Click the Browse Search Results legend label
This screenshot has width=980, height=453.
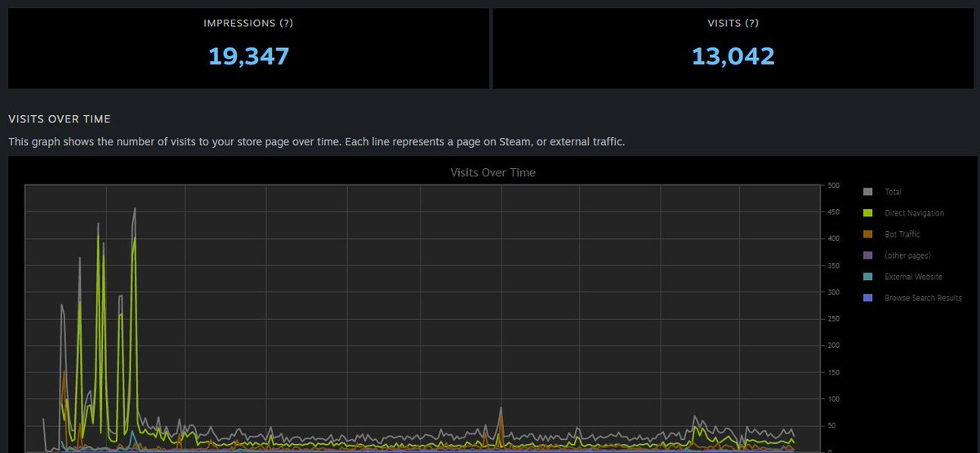tap(923, 298)
